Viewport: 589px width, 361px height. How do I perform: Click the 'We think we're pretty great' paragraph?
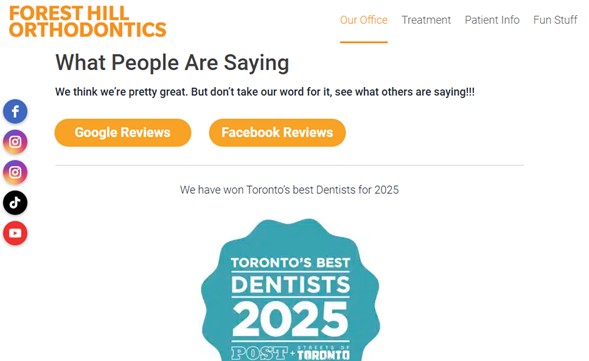pos(265,92)
